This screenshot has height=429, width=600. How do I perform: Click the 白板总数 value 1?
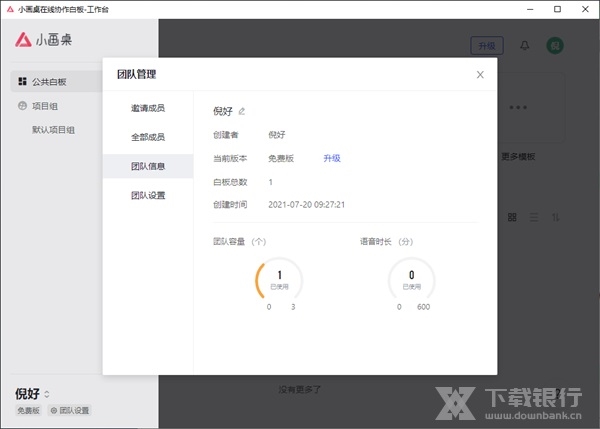[x=271, y=182]
